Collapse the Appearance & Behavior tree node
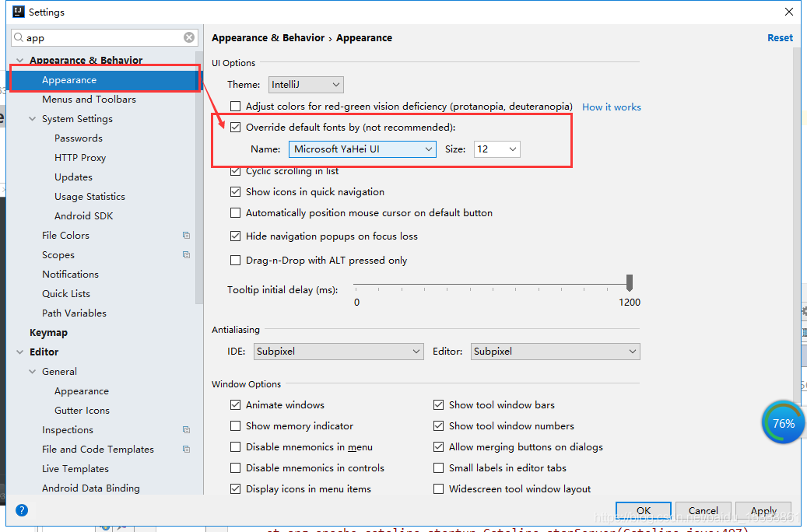The width and height of the screenshot is (807, 532). pyautogui.click(x=19, y=60)
